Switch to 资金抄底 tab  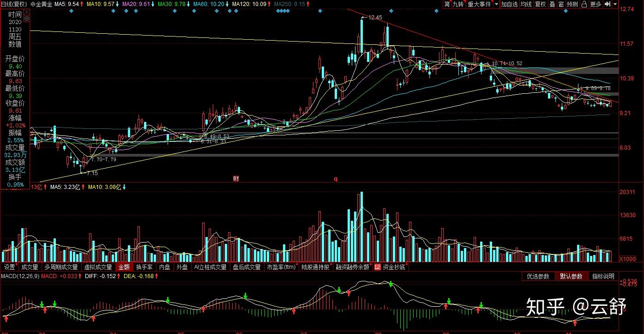[394, 267]
